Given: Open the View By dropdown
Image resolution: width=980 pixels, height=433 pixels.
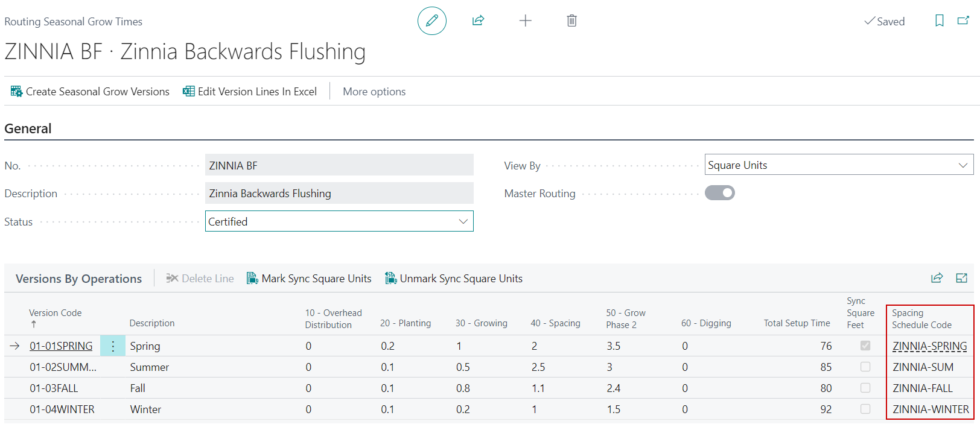Looking at the screenshot, I should (x=838, y=165).
